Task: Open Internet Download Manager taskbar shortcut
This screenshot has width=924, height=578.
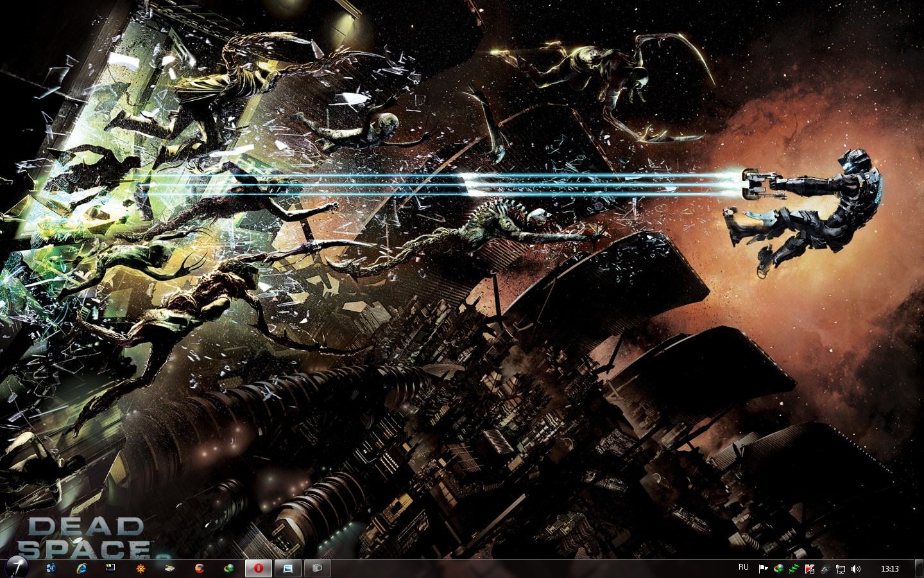Action: (x=229, y=568)
